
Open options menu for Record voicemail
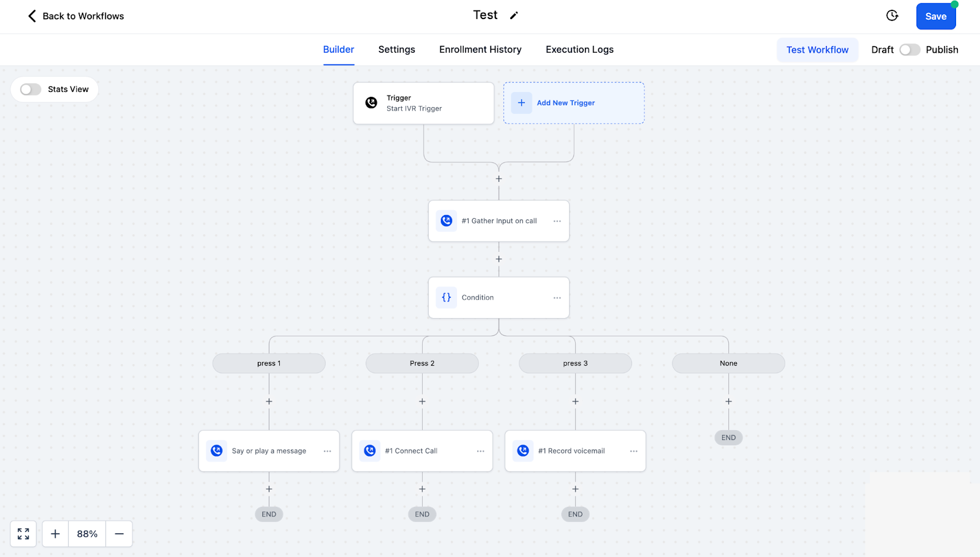coord(633,451)
